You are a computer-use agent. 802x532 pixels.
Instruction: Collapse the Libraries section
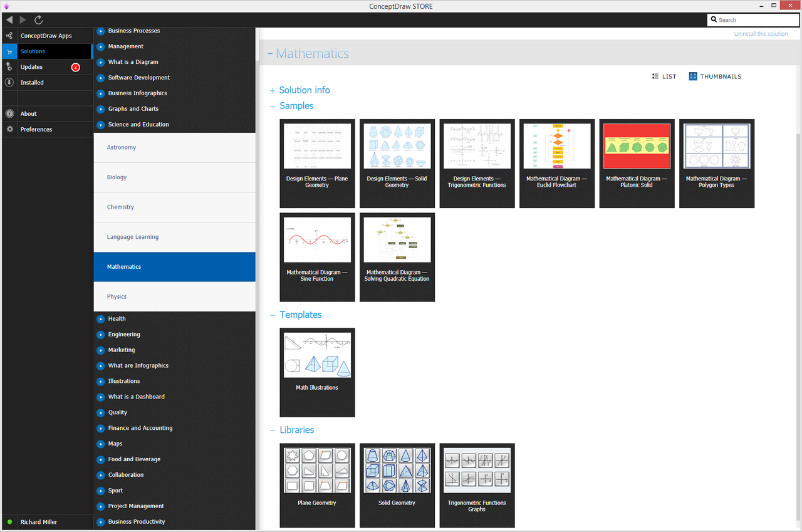[273, 430]
